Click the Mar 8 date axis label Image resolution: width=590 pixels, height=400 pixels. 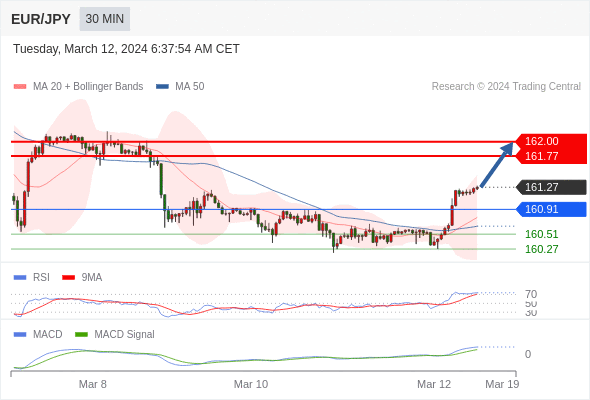coord(93,384)
